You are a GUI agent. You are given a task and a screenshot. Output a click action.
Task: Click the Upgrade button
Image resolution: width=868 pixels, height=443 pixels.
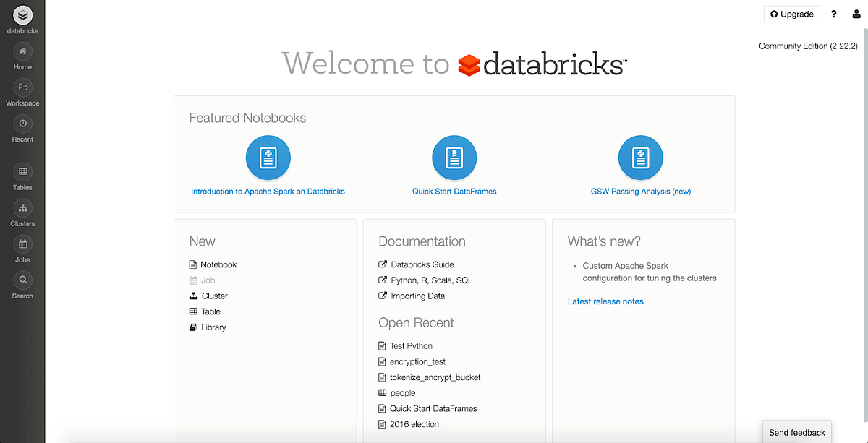tap(791, 14)
